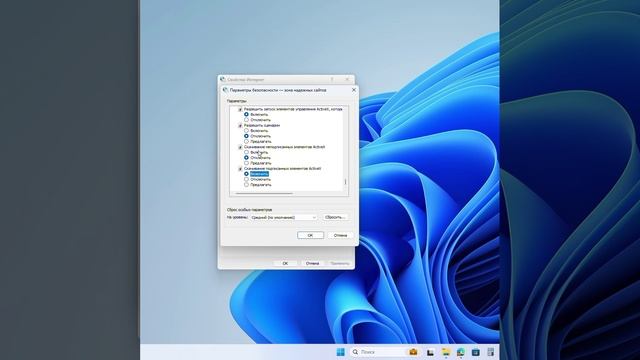Viewport: 640px width, 360px height.
Task: Select Включить under Разрешить сценарии
Action: coord(246,131)
